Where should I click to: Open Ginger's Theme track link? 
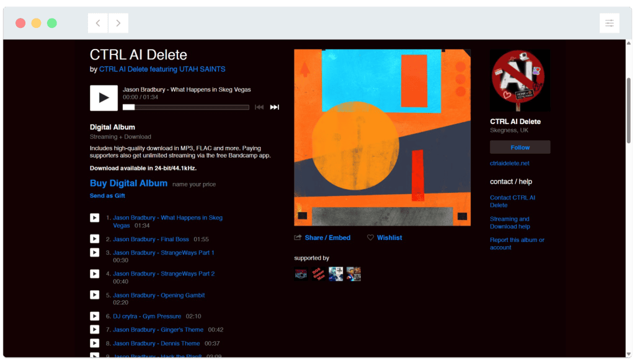[158, 329]
